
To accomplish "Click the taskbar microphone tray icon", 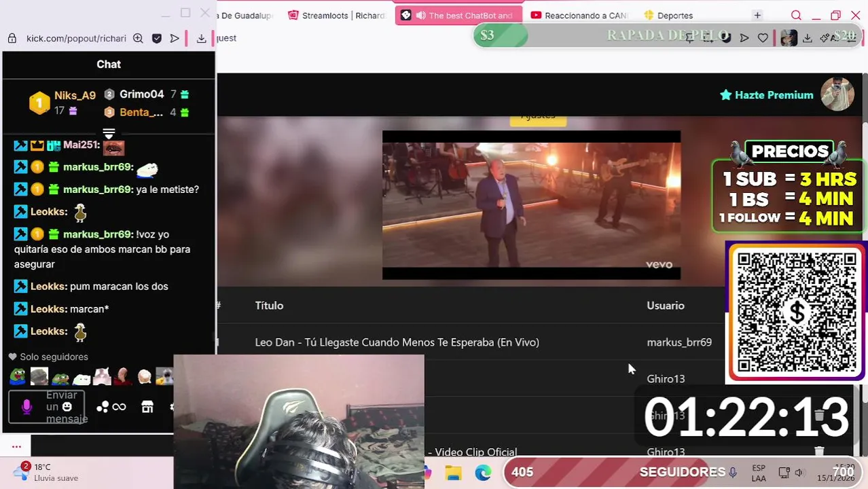I will (x=733, y=472).
